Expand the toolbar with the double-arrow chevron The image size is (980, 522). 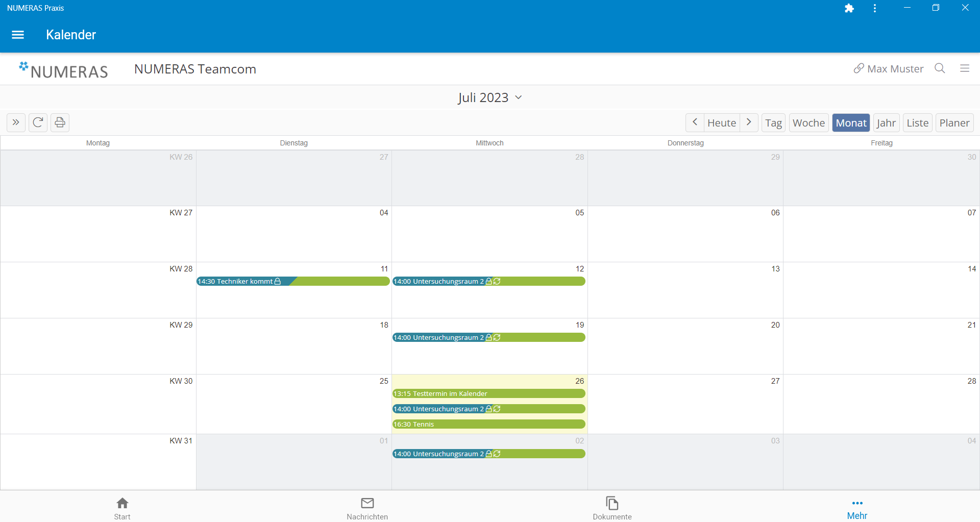[15, 122]
